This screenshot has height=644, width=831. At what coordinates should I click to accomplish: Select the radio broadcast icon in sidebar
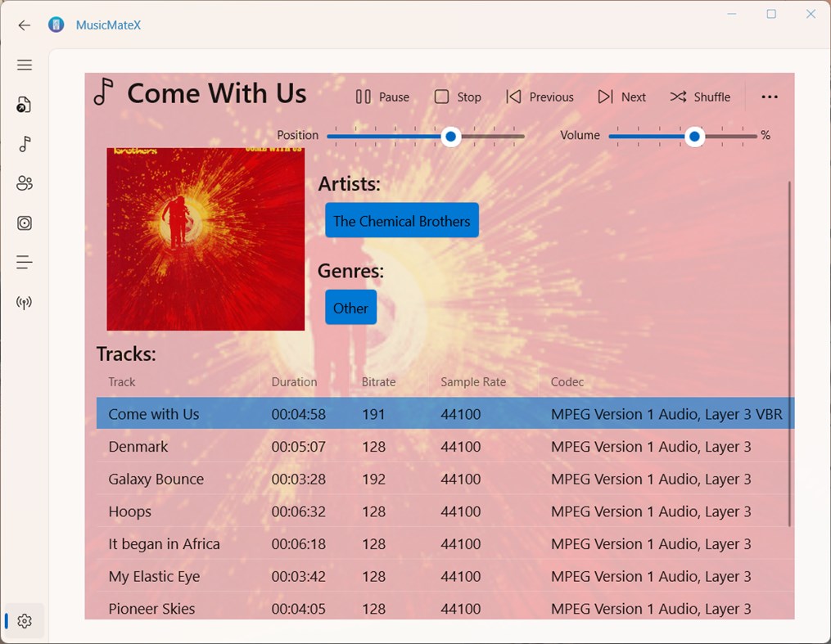tap(24, 302)
